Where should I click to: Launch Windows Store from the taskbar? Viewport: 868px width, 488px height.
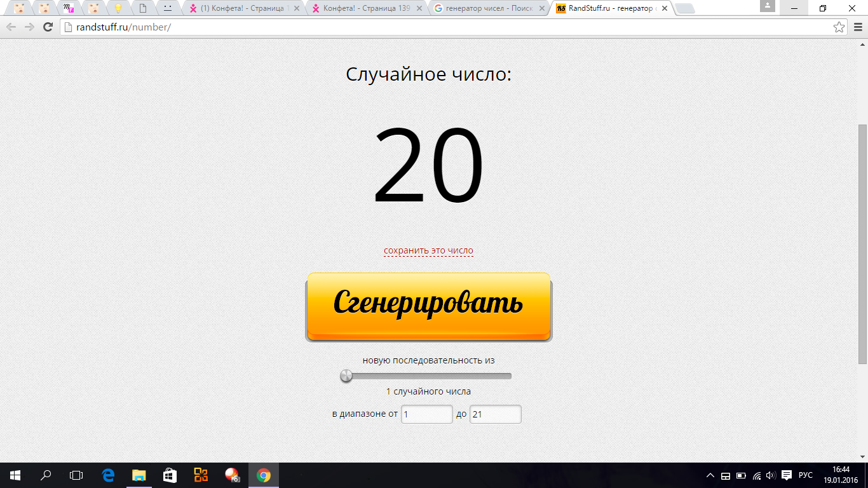(x=170, y=475)
